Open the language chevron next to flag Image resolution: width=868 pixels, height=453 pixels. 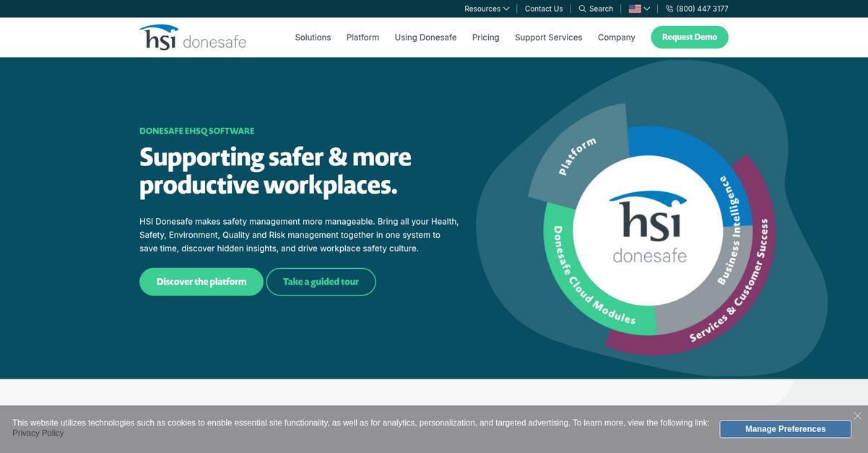tap(646, 9)
